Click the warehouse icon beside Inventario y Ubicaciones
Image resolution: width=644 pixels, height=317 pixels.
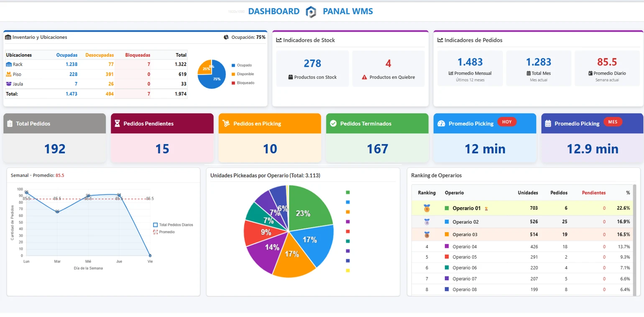[x=8, y=37]
